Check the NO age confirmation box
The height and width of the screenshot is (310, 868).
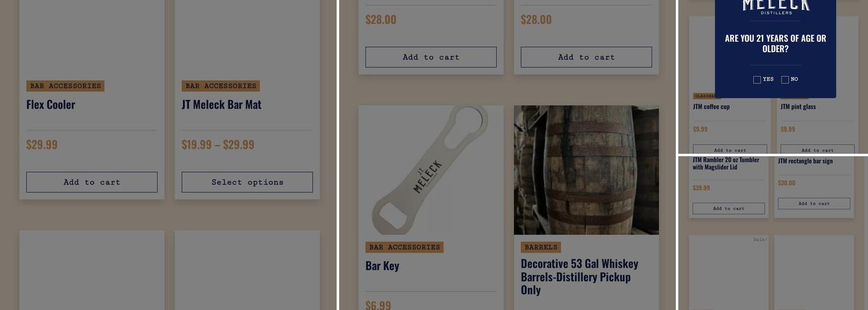click(785, 79)
